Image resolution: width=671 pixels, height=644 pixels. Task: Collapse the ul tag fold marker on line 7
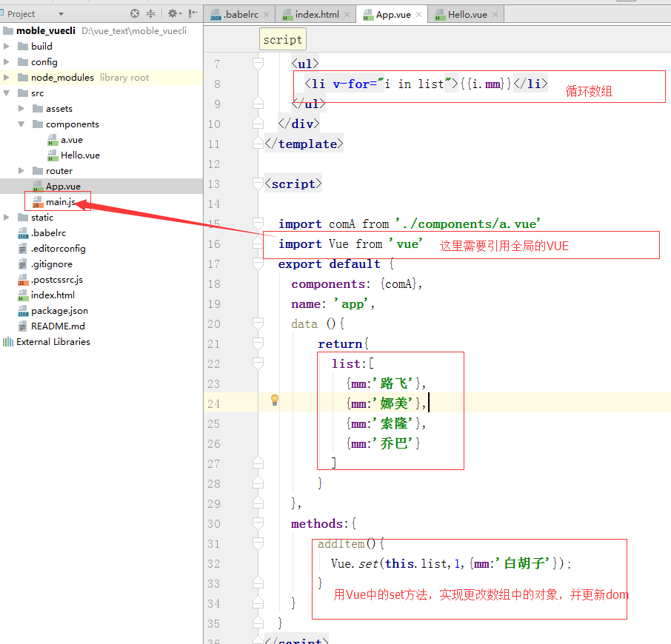click(x=258, y=64)
